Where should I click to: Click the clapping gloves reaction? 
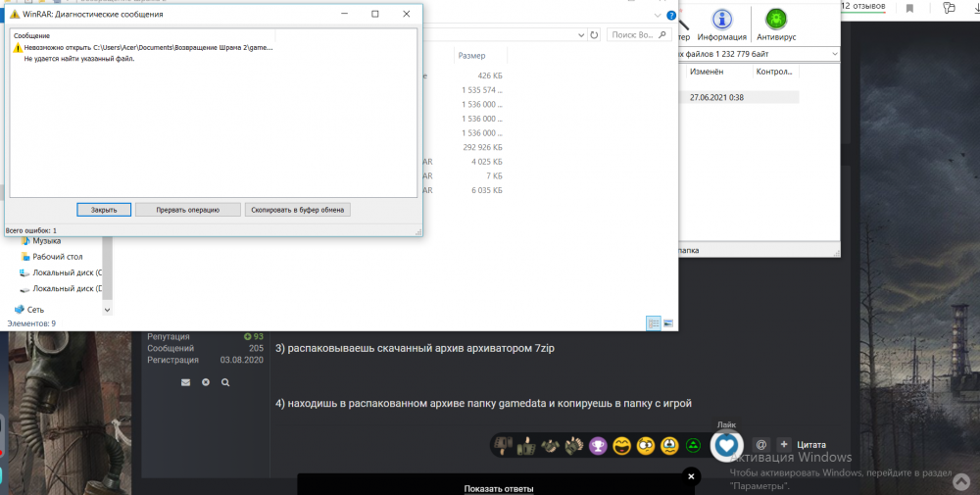[573, 446]
